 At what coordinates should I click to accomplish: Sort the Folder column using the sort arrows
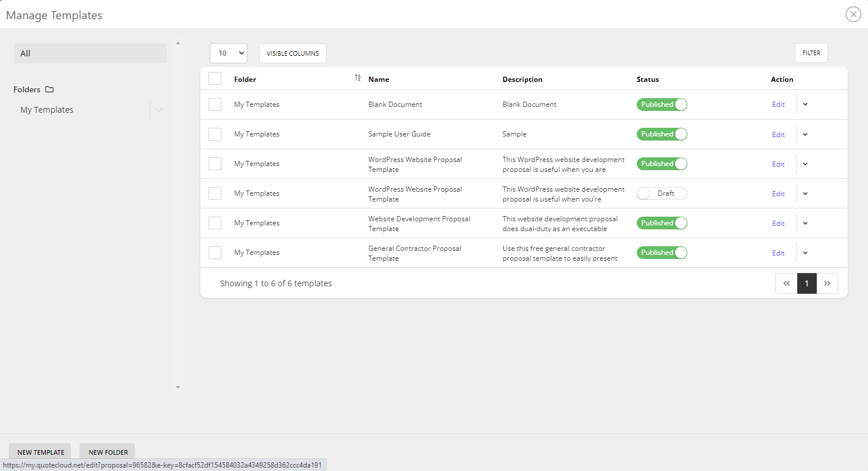(357, 78)
